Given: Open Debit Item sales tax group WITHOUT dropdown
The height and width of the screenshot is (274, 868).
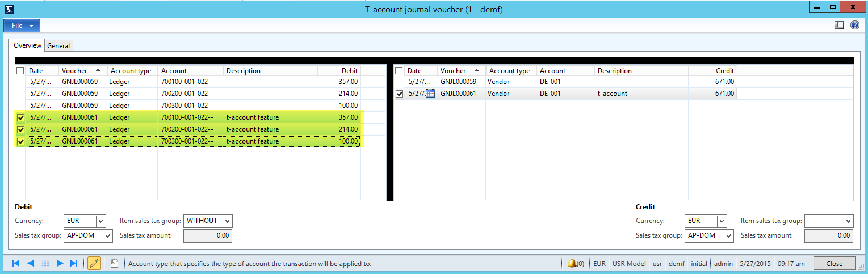Looking at the screenshot, I should point(227,221).
